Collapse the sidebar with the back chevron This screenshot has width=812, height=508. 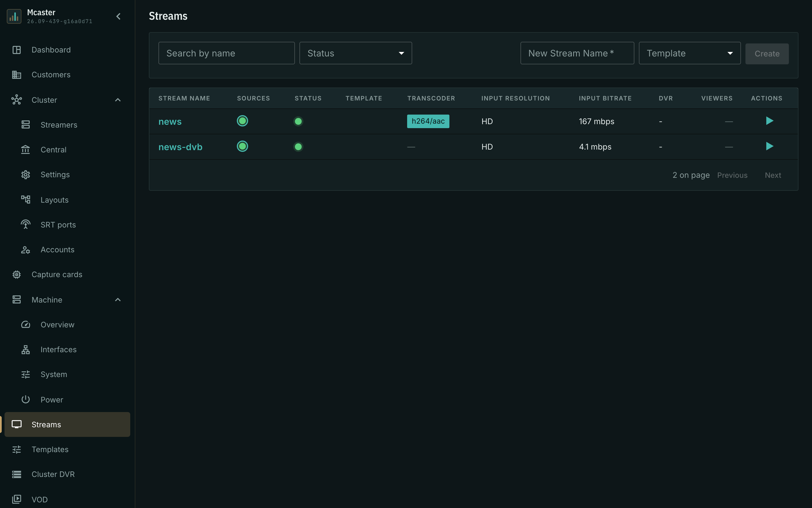click(x=118, y=16)
